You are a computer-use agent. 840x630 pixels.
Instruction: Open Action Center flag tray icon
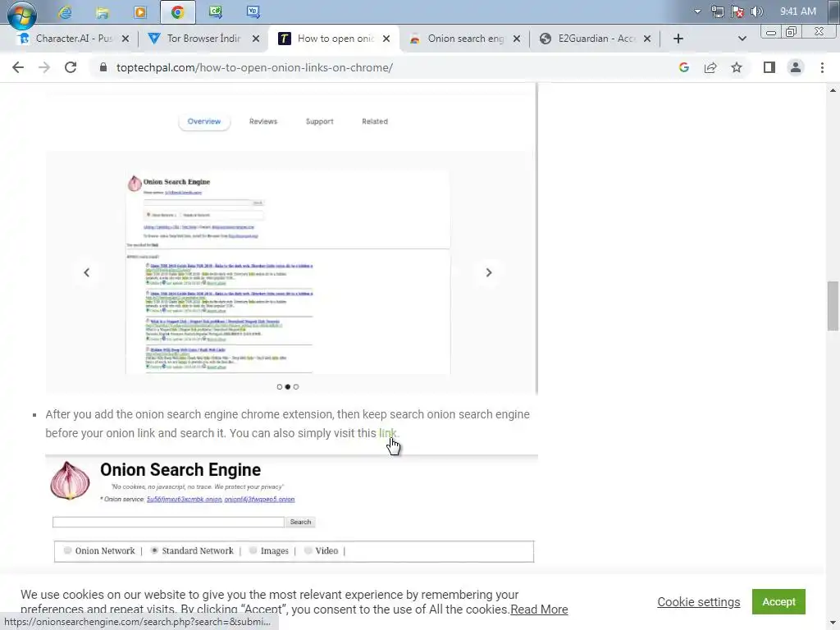pyautogui.click(x=737, y=11)
